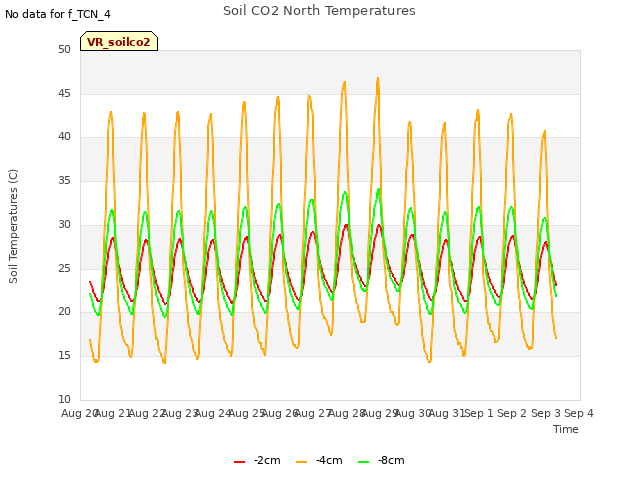Click the y-axis tick label 35

64,180
